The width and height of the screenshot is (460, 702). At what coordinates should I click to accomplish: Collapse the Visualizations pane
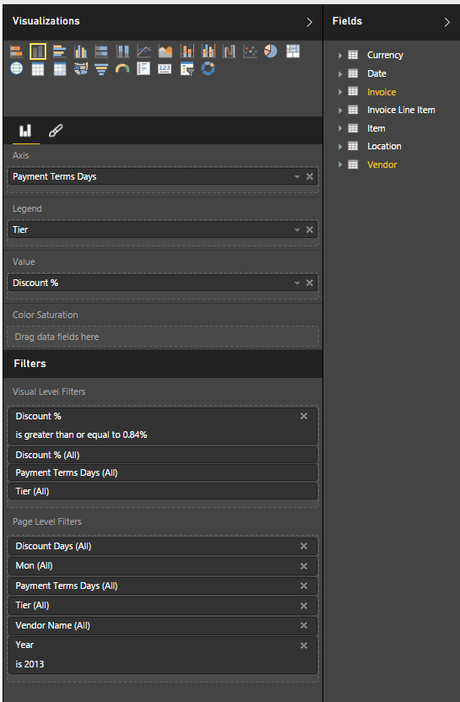point(310,22)
